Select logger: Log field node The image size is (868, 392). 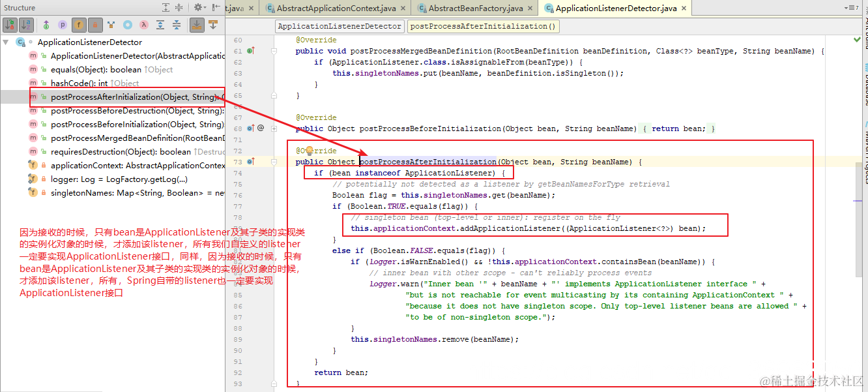[x=119, y=179]
